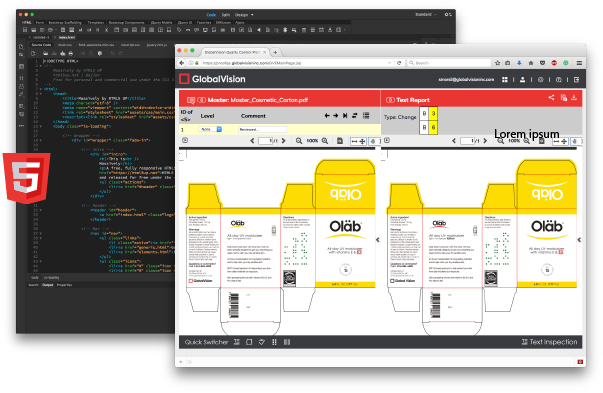Open the apps grid icon in the GlobalVision header
This screenshot has width=603, height=393.
point(505,80)
